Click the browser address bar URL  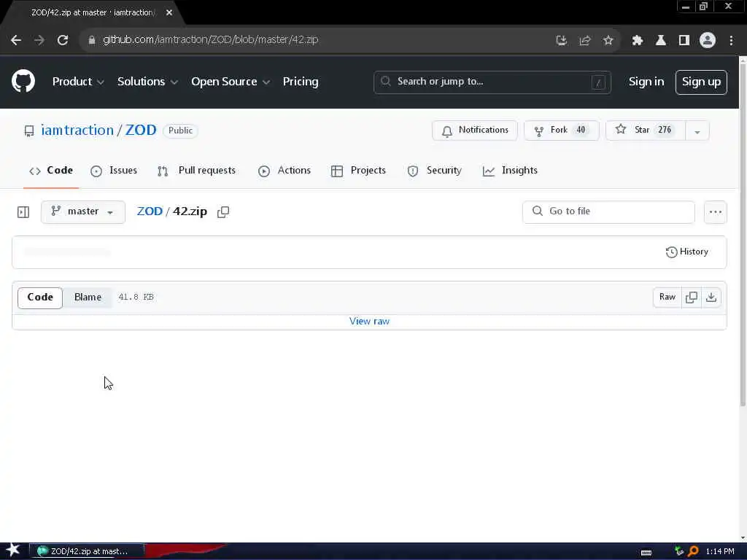[x=211, y=40]
